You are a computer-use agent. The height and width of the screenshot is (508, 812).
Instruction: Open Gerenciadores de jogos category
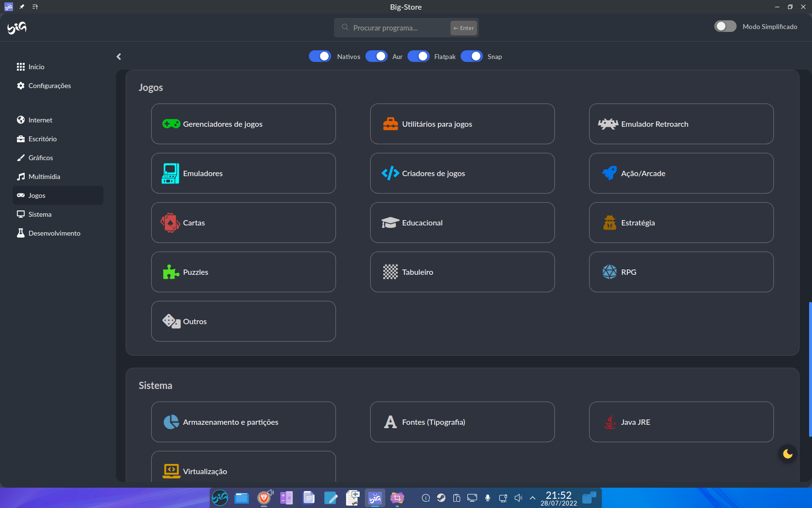point(243,124)
